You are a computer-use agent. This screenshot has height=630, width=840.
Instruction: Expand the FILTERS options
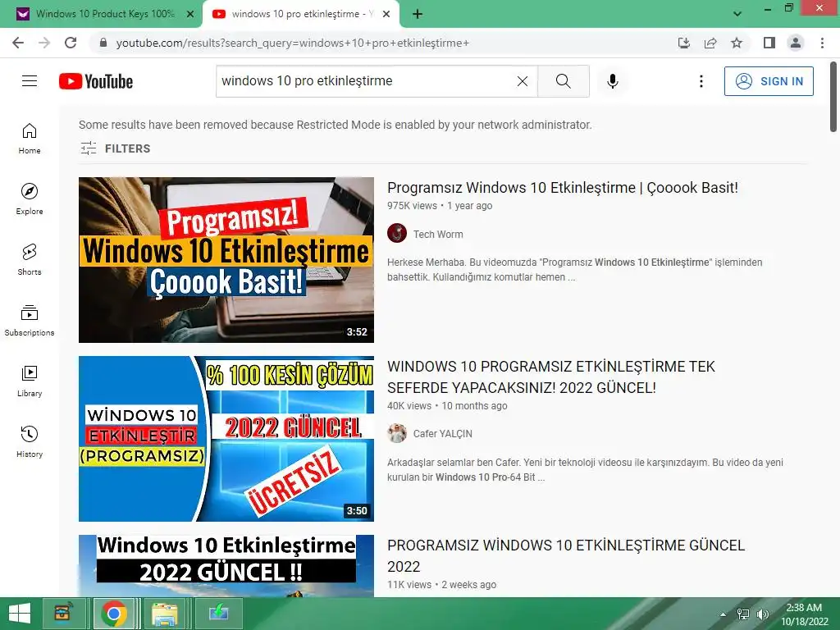click(x=115, y=148)
